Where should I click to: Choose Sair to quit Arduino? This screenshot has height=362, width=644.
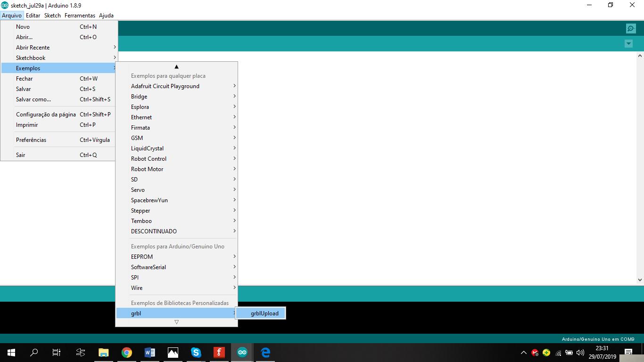click(59, 155)
